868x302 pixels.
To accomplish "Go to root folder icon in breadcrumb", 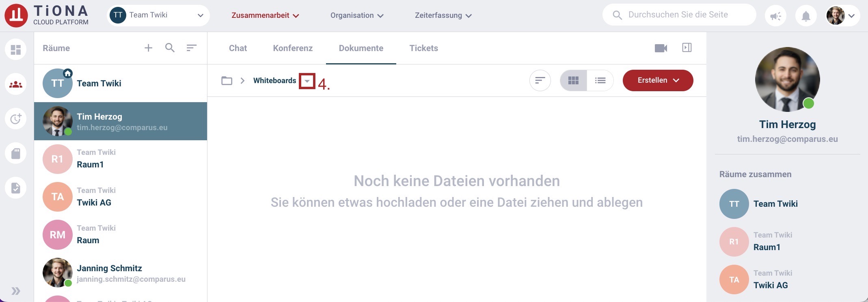I will pyautogui.click(x=227, y=80).
